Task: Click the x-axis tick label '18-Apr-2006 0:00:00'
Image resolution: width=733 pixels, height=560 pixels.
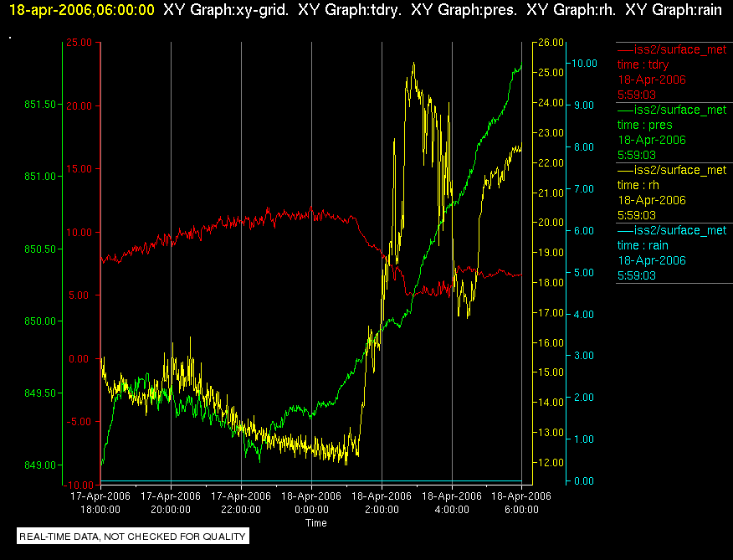Action: pos(311,502)
